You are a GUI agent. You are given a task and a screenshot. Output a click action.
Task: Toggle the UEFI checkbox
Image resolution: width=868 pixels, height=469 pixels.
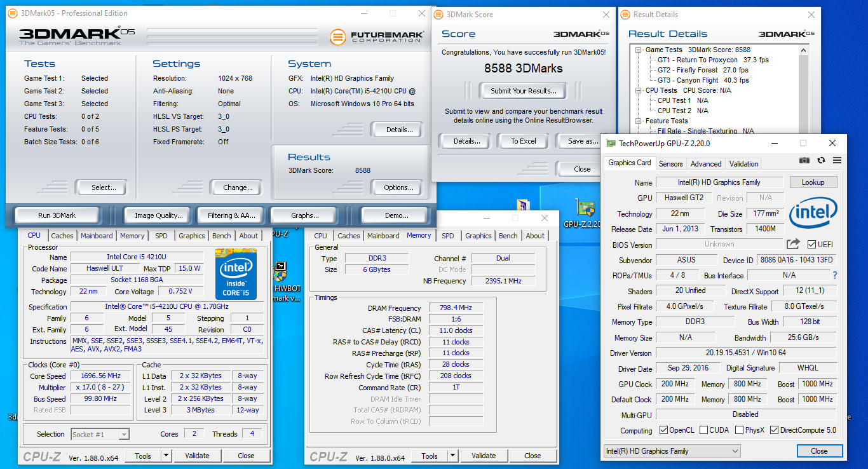811,245
